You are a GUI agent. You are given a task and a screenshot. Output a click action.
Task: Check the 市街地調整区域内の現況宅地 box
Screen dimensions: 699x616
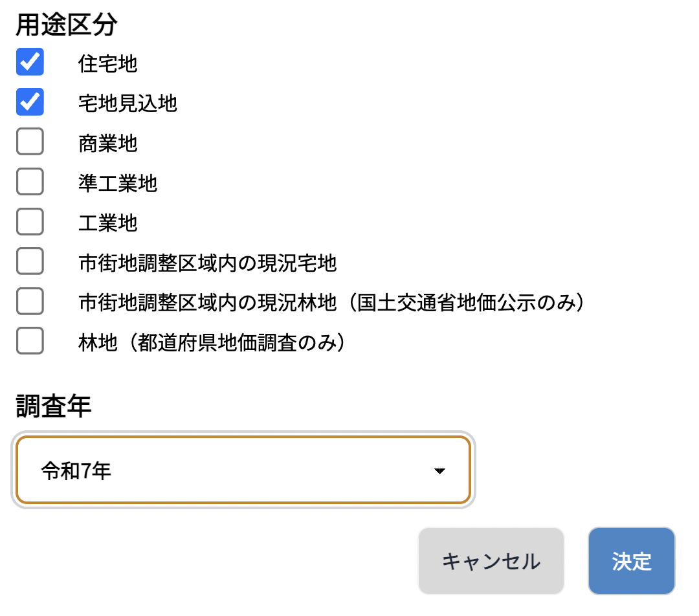(x=30, y=262)
